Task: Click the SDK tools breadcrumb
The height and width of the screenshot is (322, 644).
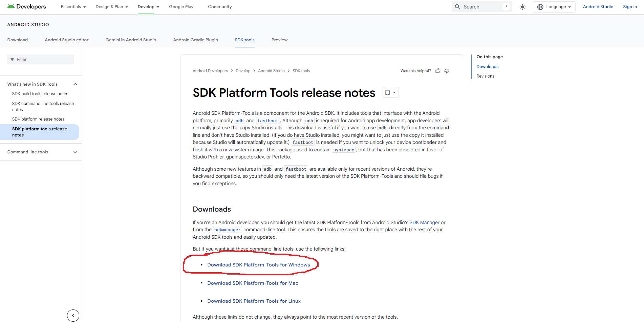Action: (x=301, y=71)
